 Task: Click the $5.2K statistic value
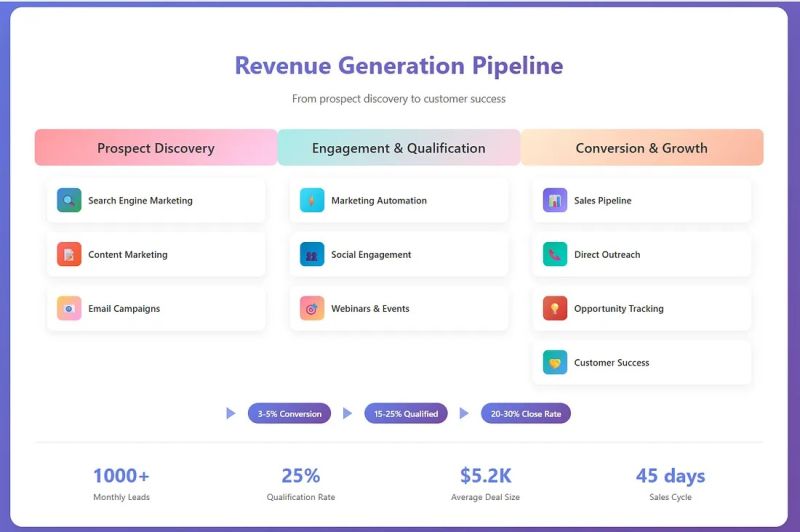pos(485,475)
